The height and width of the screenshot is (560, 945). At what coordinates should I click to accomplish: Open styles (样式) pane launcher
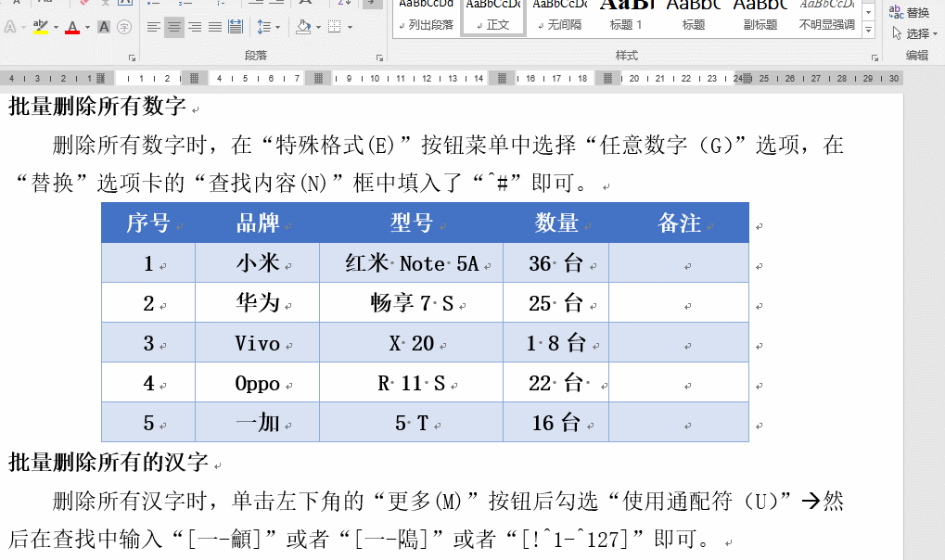tap(875, 57)
